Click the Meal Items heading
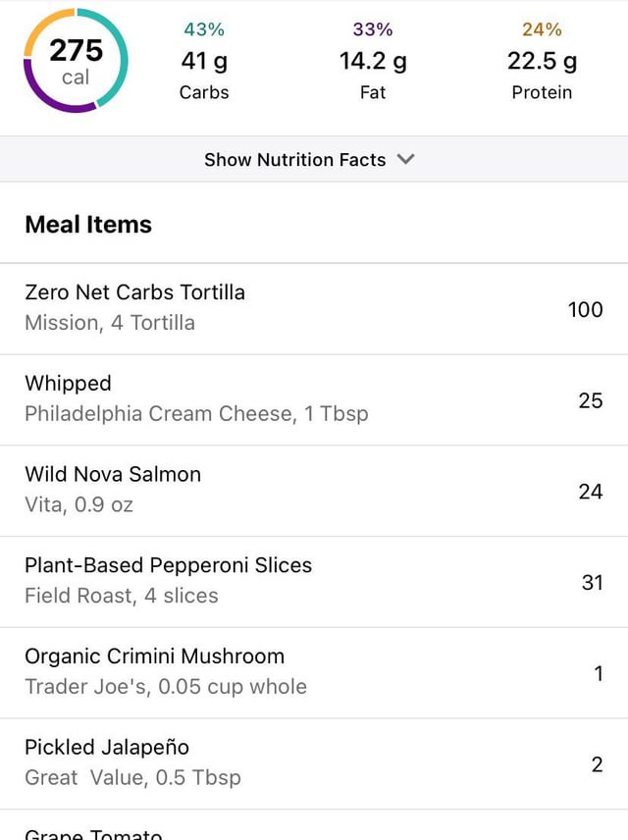 [88, 225]
